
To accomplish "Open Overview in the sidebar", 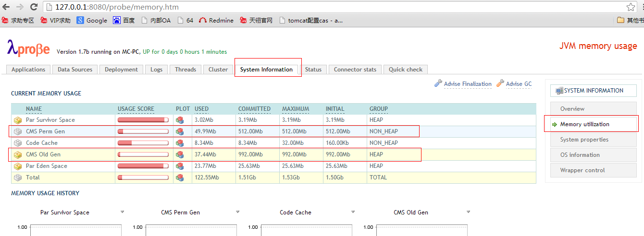I will [x=594, y=109].
